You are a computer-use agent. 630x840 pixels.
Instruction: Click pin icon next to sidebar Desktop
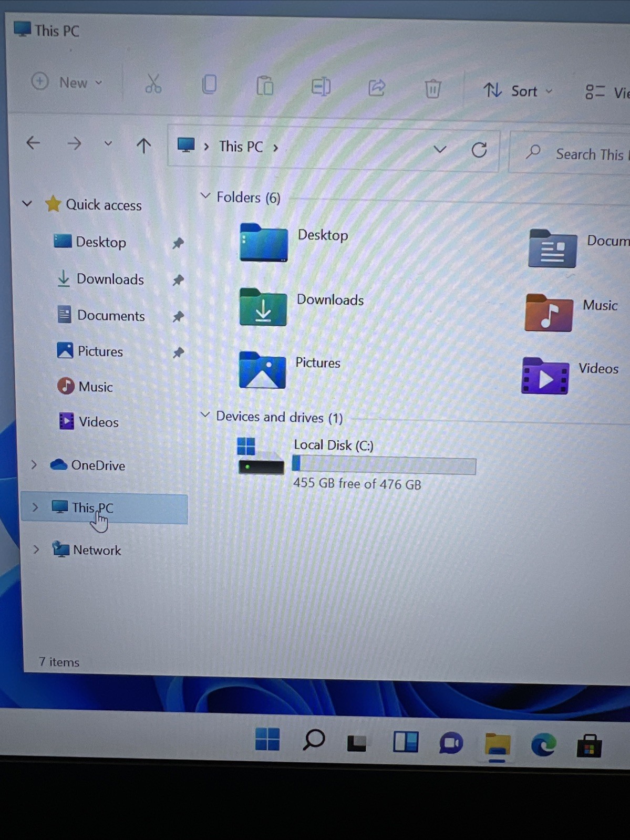pos(178,243)
